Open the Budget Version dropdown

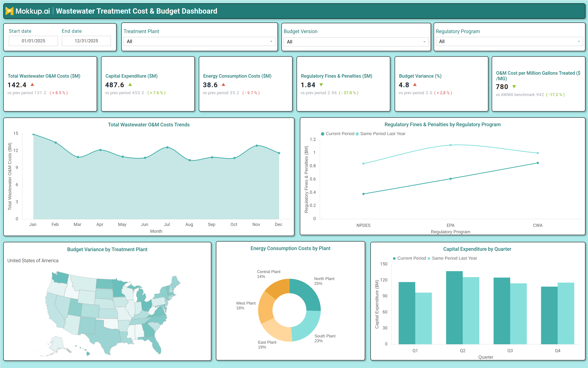click(356, 42)
